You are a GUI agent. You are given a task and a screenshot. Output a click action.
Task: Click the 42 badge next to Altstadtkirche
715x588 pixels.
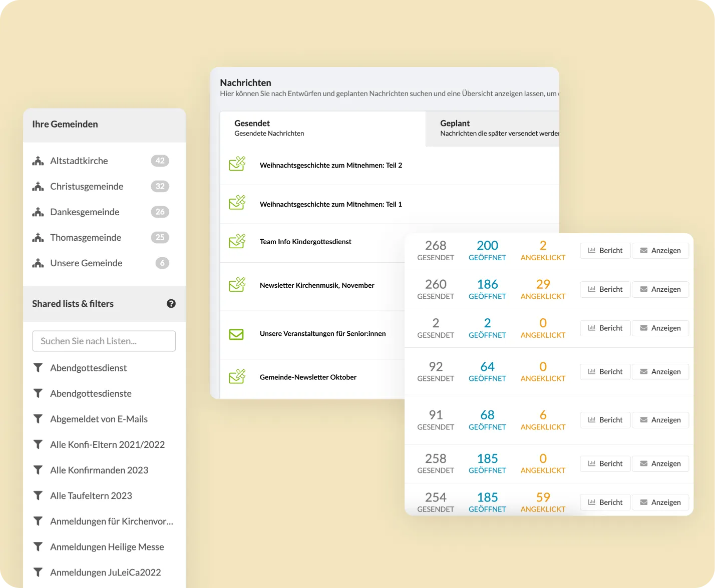pos(160,161)
